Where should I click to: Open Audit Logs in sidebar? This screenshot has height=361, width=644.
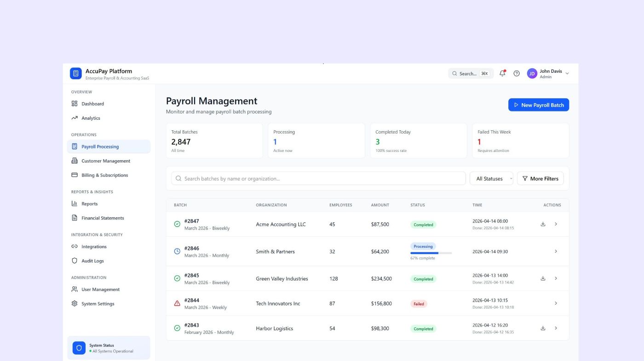point(109,261)
